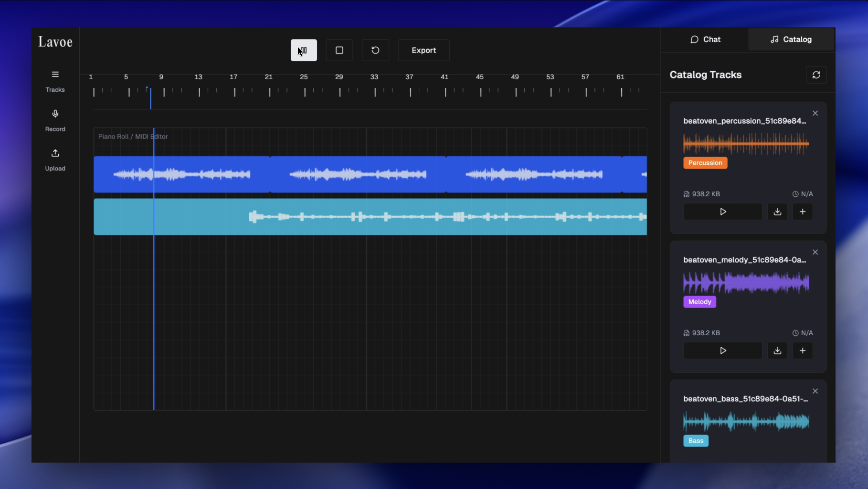The width and height of the screenshot is (868, 489).
Task: Add the beatoven_percussion track to timeline
Action: [803, 212]
